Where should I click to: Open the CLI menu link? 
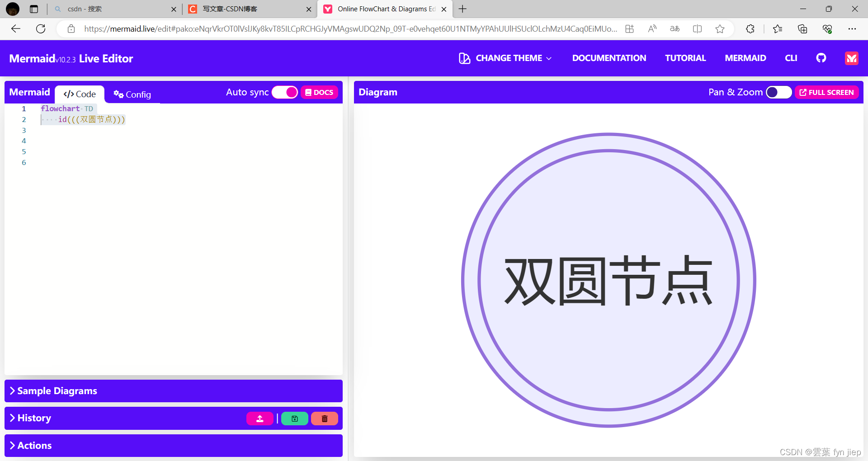tap(791, 58)
